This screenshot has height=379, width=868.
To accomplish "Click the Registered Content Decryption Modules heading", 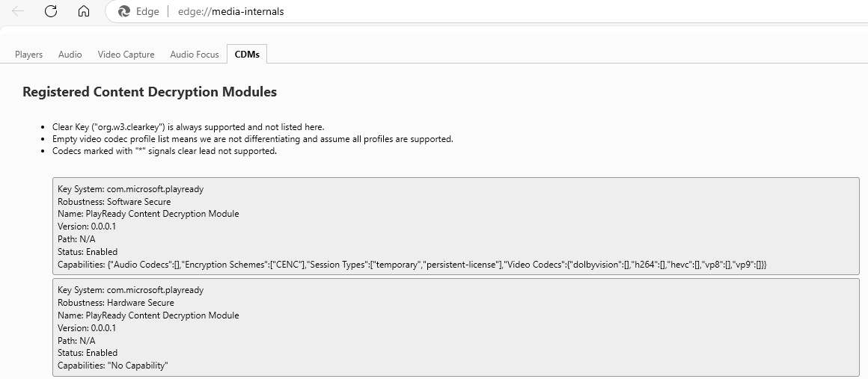I will pos(150,92).
